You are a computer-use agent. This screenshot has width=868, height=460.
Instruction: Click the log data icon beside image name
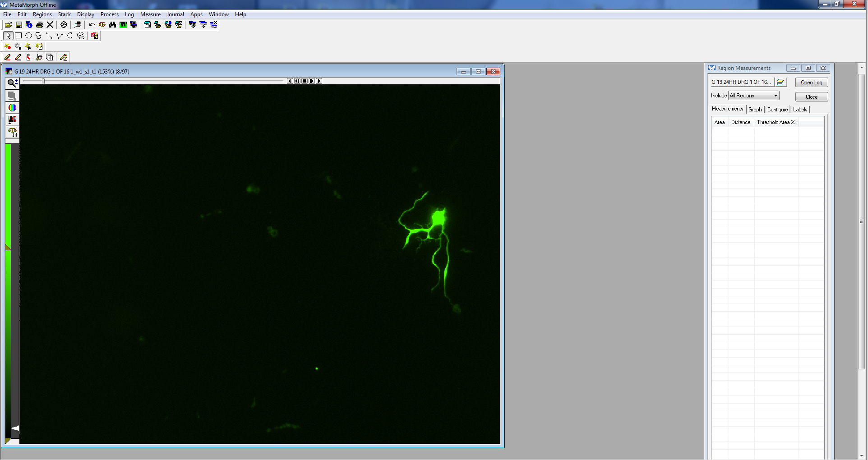[x=780, y=82]
